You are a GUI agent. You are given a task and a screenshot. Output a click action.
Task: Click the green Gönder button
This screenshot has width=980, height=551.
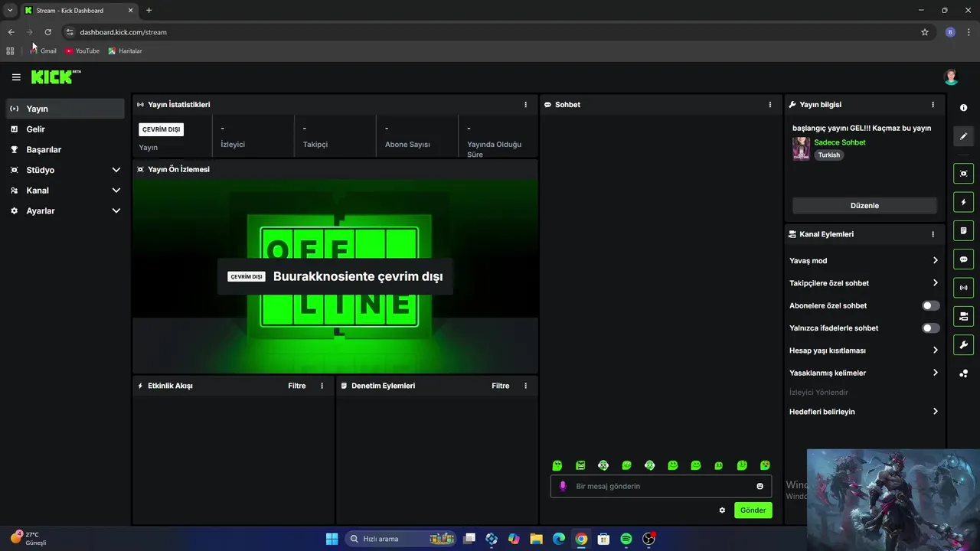(753, 510)
